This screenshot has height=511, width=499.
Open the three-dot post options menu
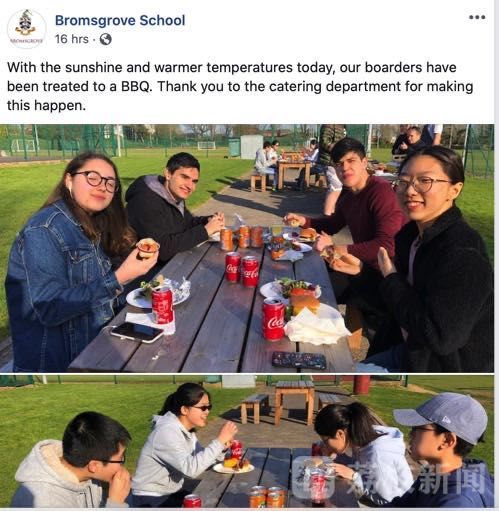[x=477, y=17]
